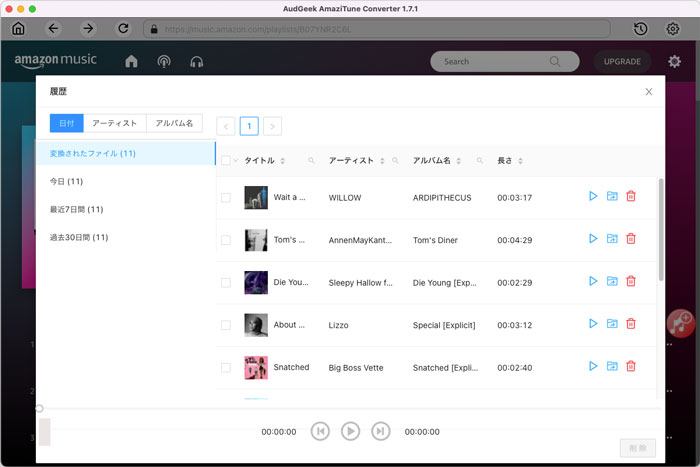Image resolution: width=700 pixels, height=467 pixels.
Task: Switch to the アーティスト tab
Action: click(x=115, y=123)
